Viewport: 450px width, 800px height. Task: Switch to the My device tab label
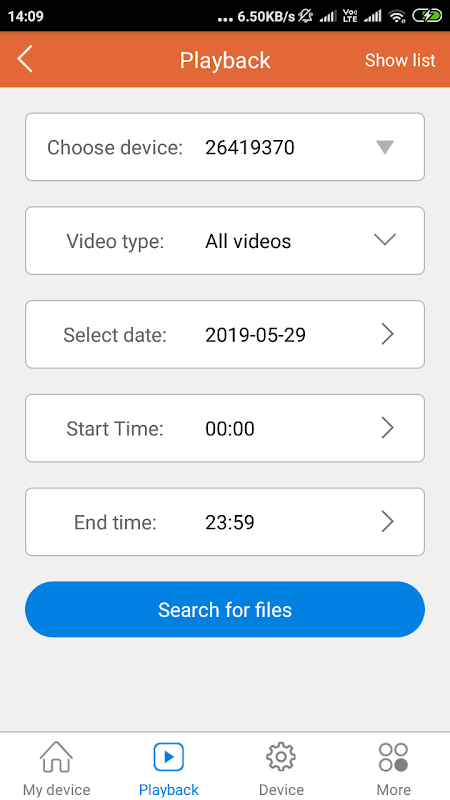click(56, 790)
